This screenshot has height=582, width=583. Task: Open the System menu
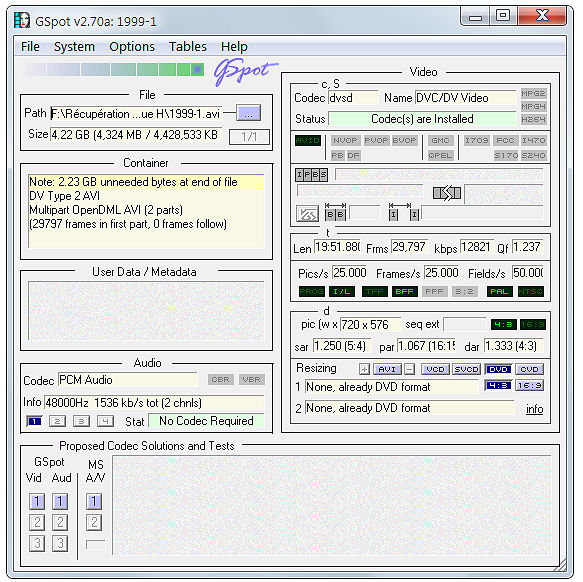pos(74,47)
